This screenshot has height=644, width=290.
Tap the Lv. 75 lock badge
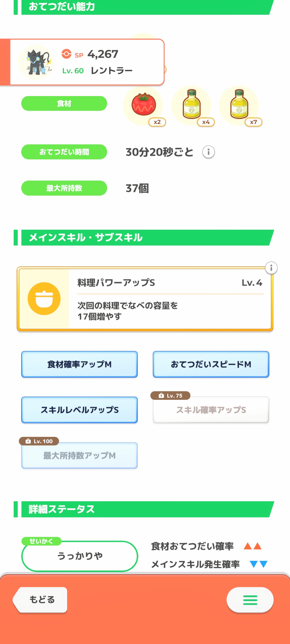(x=171, y=396)
